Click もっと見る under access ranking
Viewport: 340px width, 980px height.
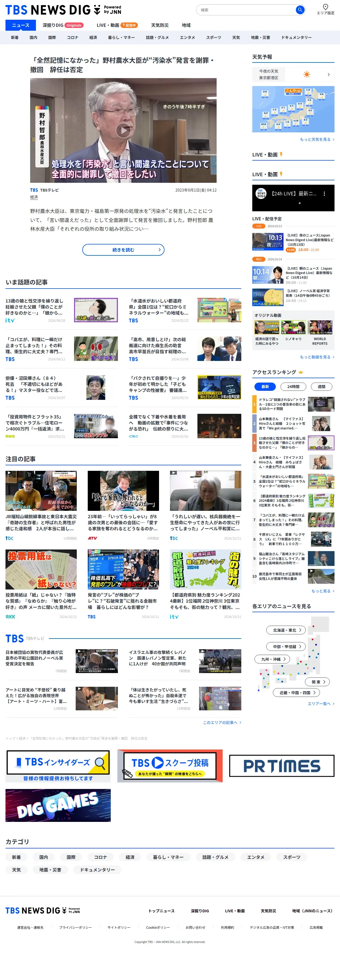(x=323, y=591)
